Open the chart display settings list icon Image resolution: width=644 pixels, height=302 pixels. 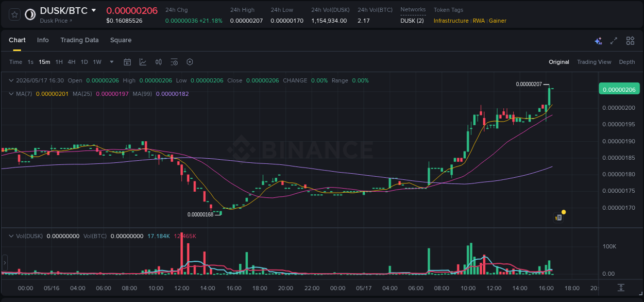[x=174, y=62]
